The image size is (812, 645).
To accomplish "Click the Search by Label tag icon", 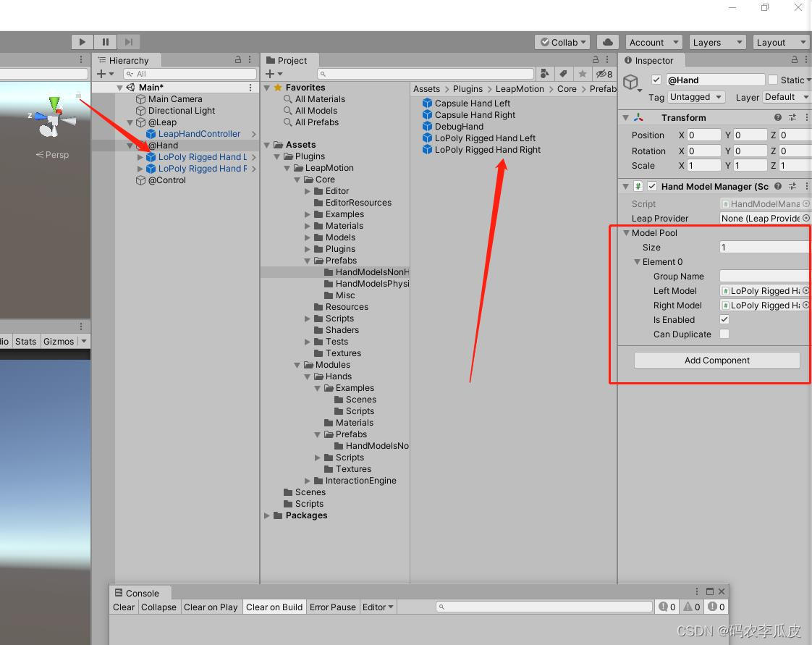I will click(564, 74).
